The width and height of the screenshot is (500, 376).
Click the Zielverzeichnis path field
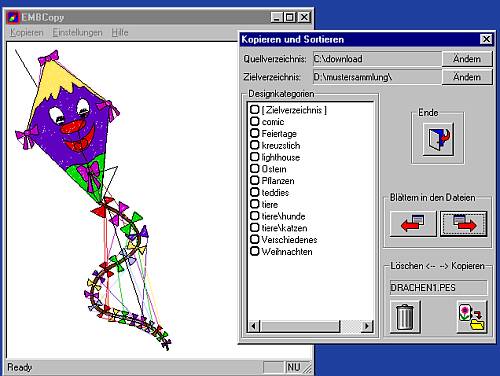click(377, 77)
